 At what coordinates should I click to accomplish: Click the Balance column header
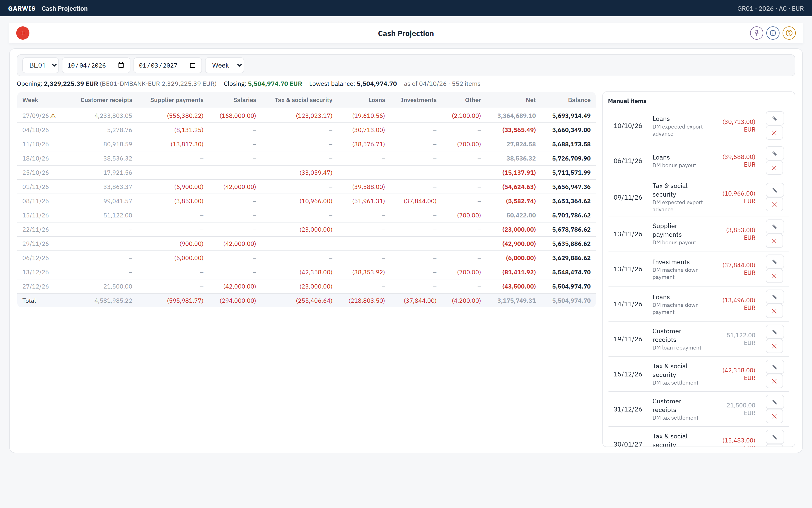tap(579, 100)
